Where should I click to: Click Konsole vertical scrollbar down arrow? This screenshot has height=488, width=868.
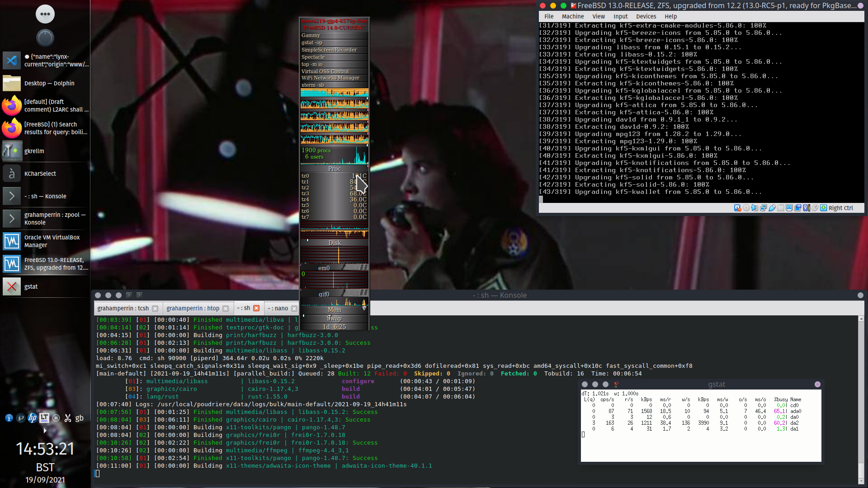point(861,481)
